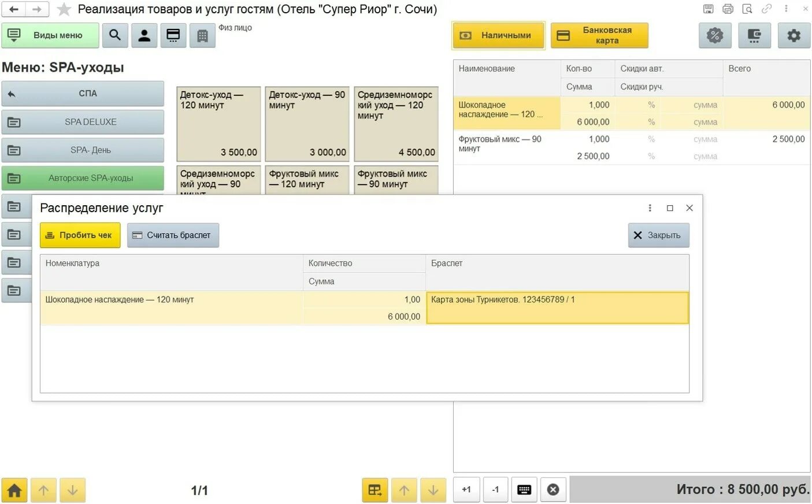This screenshot has width=812, height=504.
Task: Open the card reader terminal icon button
Action: (x=173, y=35)
